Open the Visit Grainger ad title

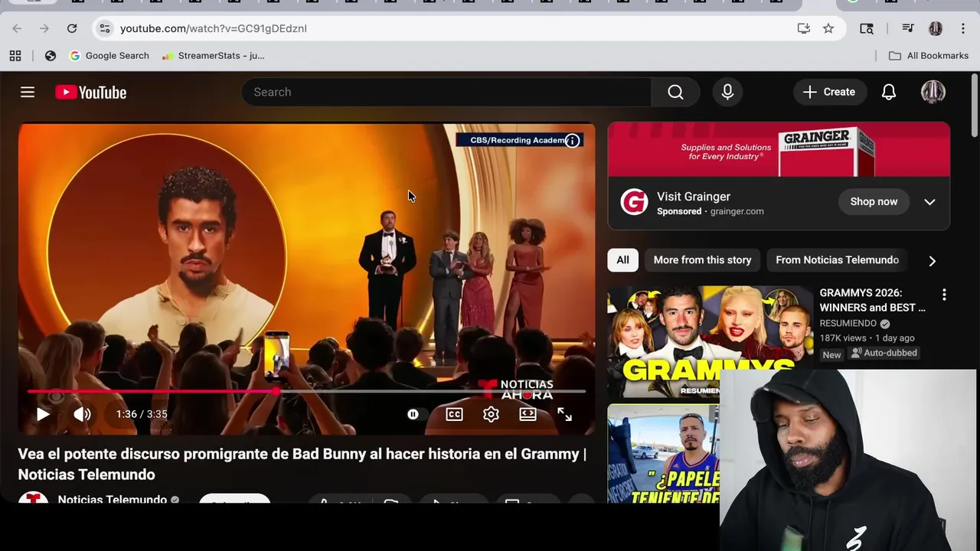[694, 197]
